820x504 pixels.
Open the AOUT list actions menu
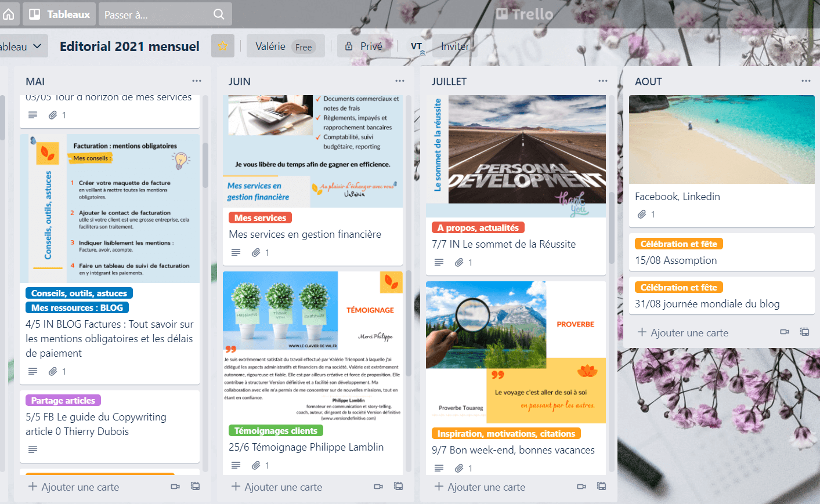click(806, 81)
